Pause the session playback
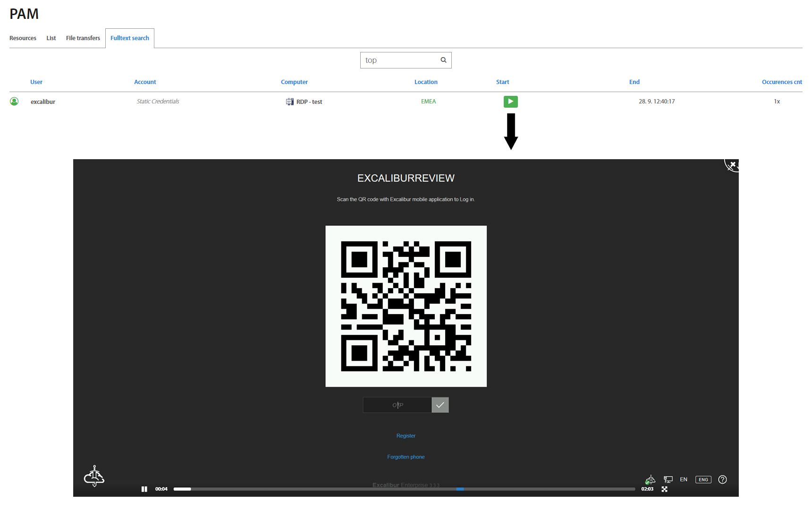The width and height of the screenshot is (812, 510). point(144,489)
